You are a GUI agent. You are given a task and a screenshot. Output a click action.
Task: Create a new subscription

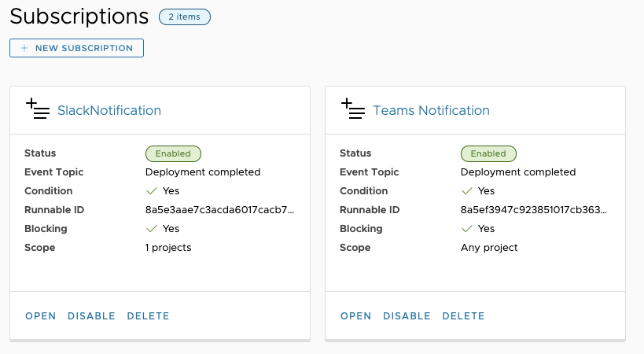(x=76, y=48)
